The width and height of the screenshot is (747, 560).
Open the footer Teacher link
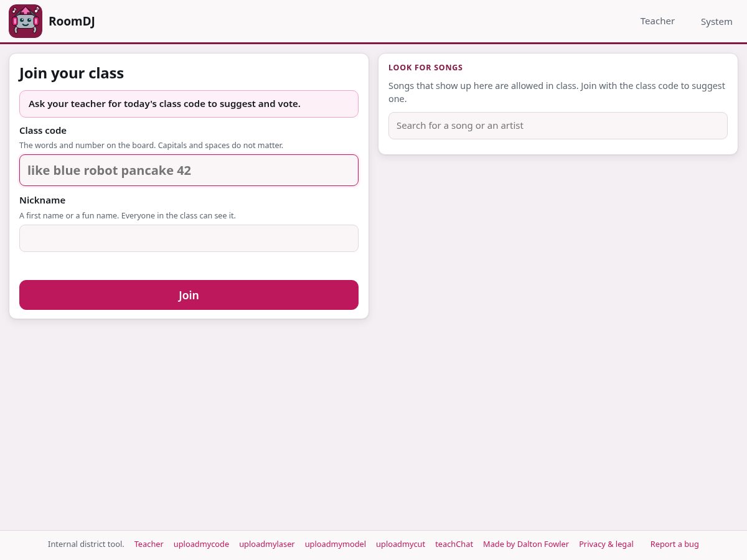click(x=149, y=544)
